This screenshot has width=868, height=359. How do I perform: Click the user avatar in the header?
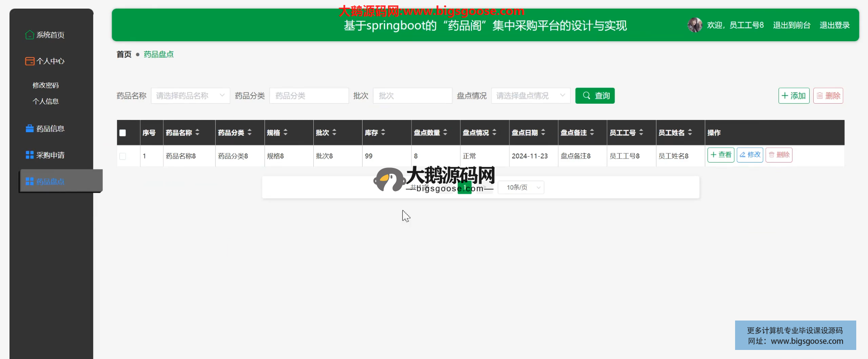coord(695,25)
